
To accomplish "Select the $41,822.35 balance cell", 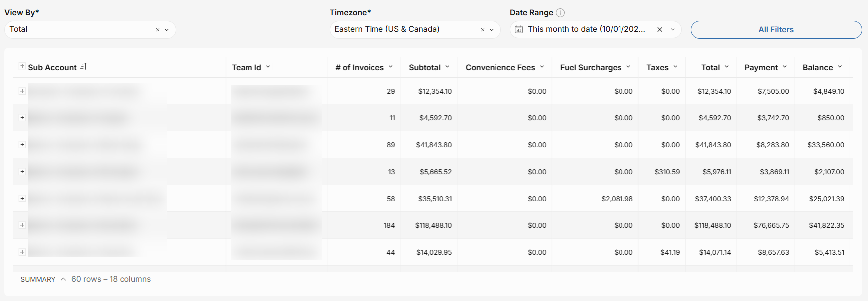I will (827, 226).
